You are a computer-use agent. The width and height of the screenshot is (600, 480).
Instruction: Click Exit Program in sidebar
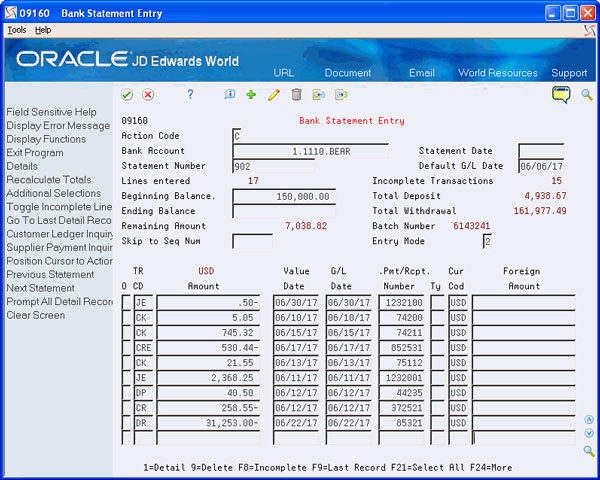pos(35,153)
